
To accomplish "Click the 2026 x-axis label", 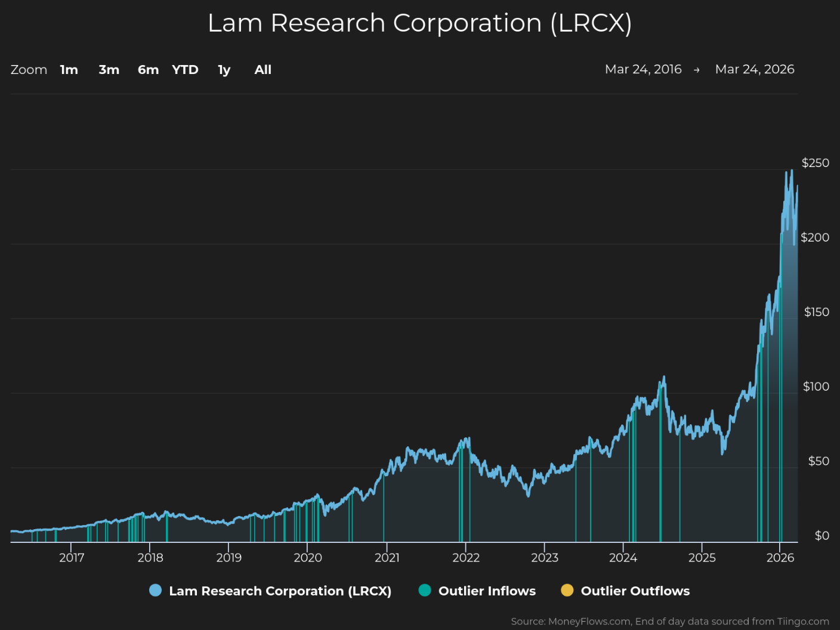I will click(x=780, y=558).
